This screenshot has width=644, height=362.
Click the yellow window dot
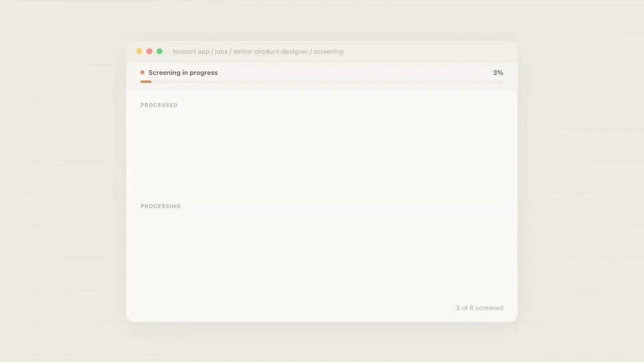(139, 51)
